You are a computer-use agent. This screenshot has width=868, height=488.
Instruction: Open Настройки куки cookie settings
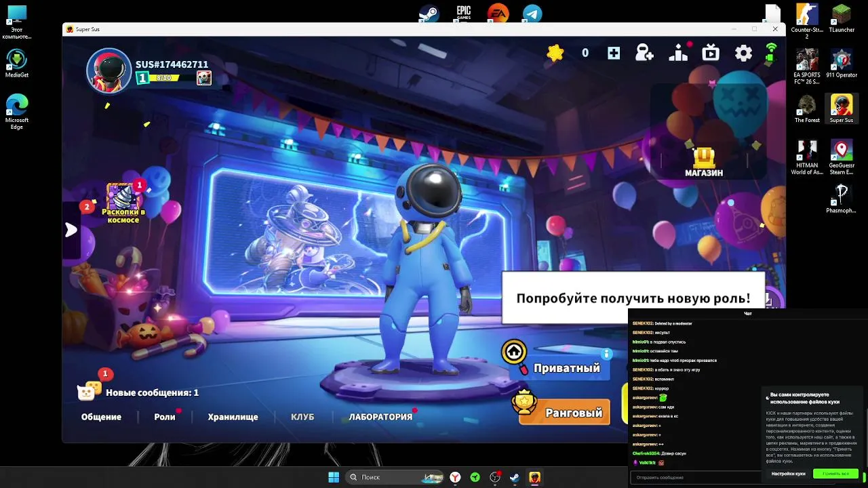788,474
